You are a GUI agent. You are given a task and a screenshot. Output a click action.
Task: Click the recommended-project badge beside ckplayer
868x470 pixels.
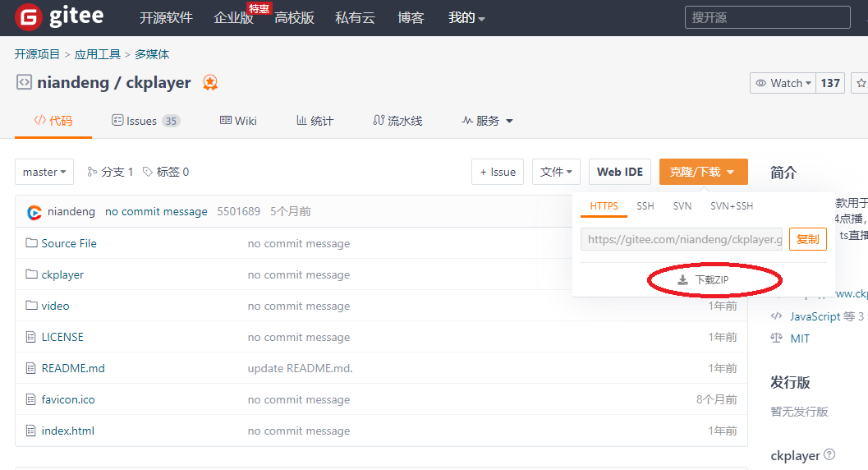(210, 83)
